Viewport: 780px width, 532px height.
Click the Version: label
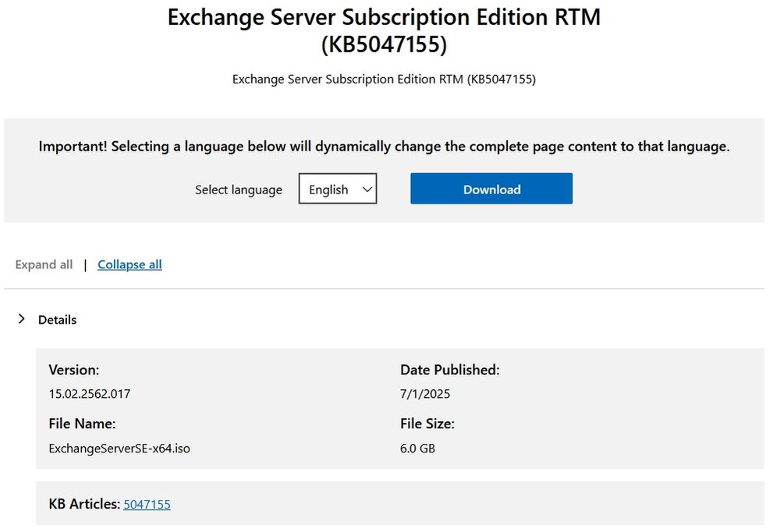click(73, 370)
